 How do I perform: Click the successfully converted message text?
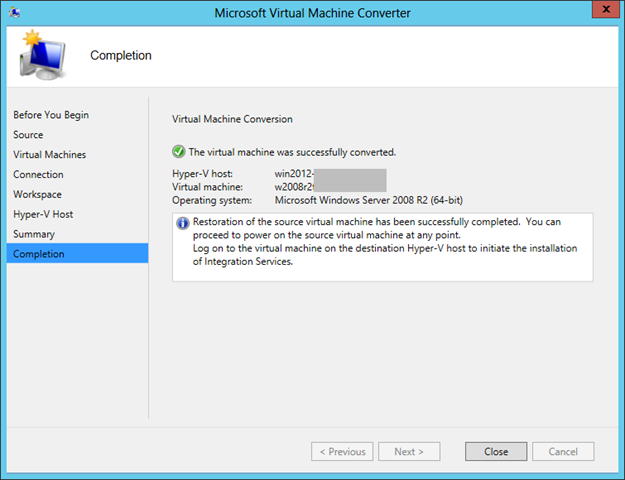(292, 152)
